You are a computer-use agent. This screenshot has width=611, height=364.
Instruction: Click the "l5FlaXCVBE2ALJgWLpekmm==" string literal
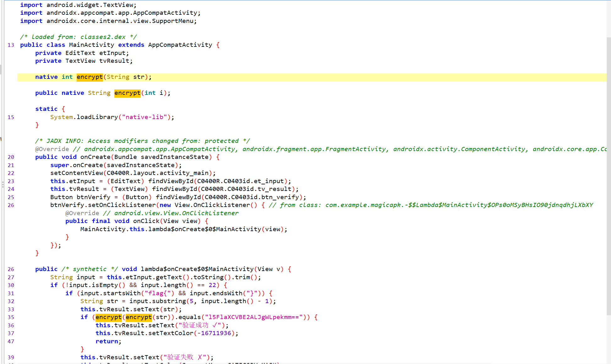[254, 317]
